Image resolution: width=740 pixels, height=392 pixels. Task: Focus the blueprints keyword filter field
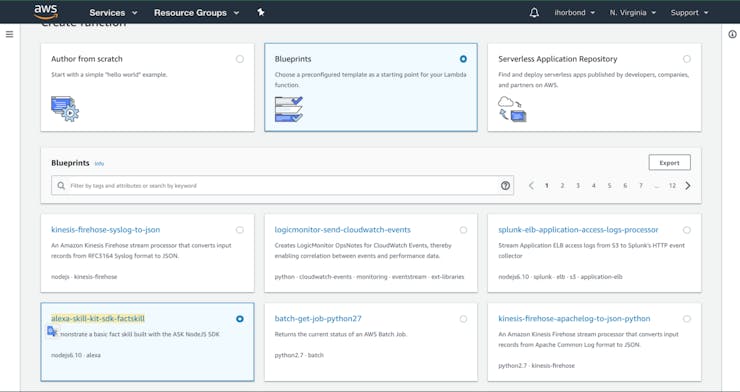pos(282,185)
